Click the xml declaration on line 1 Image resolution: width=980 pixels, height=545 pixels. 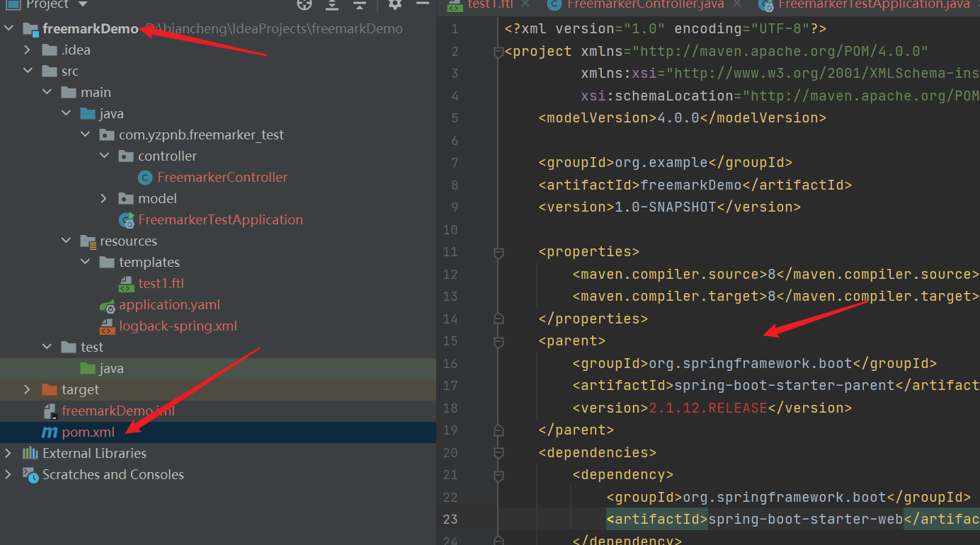point(666,30)
